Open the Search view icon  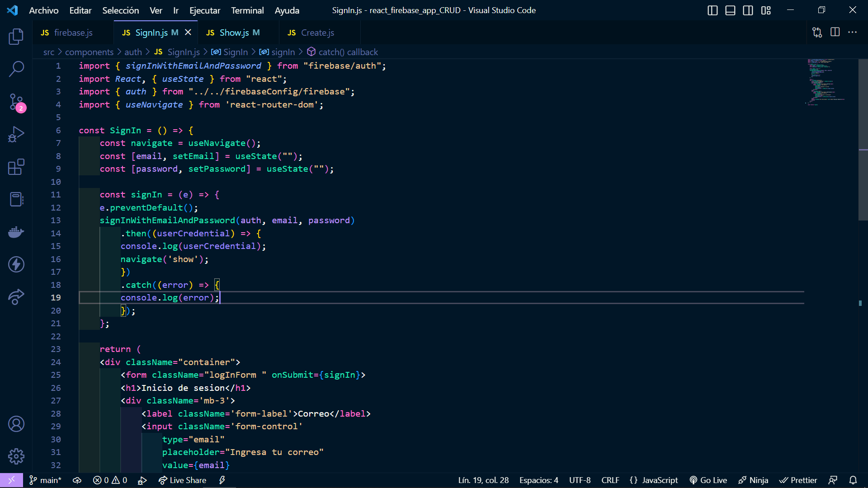point(16,69)
